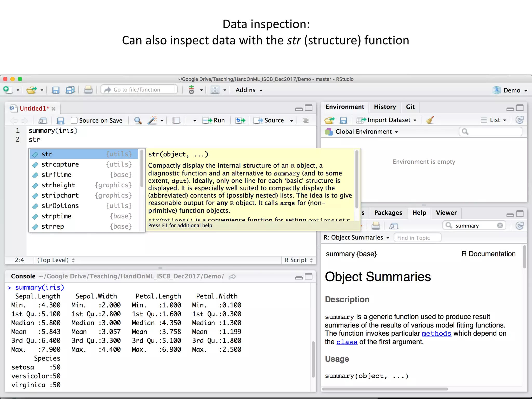Click the view working directory arrow in Console

(x=232, y=277)
